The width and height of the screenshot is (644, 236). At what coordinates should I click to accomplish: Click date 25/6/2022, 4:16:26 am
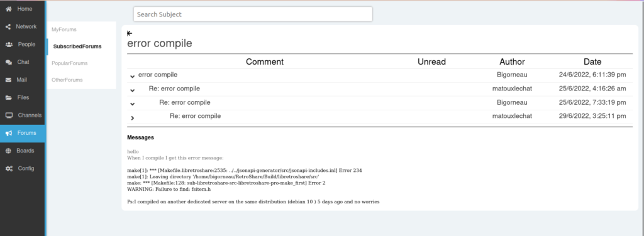tap(592, 88)
